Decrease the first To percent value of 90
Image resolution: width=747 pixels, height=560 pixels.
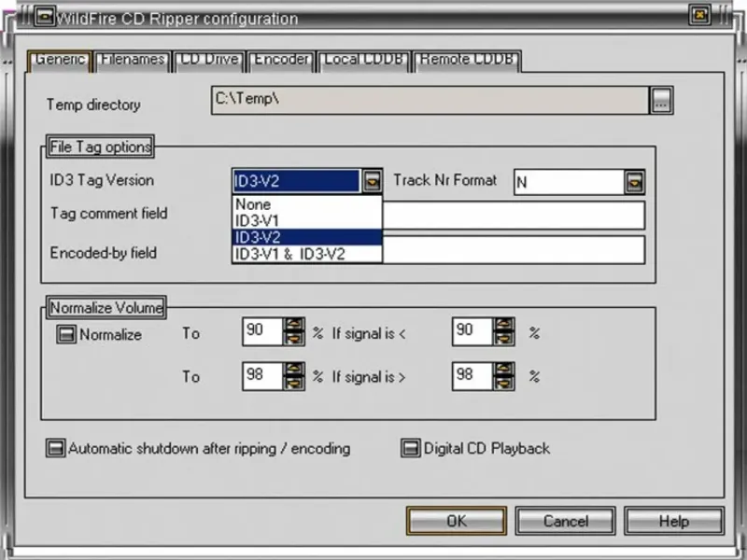(x=294, y=338)
